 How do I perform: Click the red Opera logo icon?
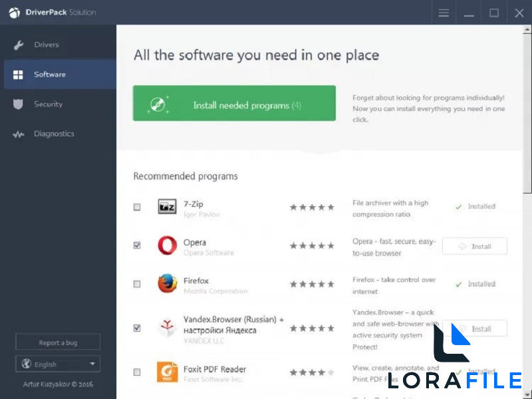click(168, 245)
